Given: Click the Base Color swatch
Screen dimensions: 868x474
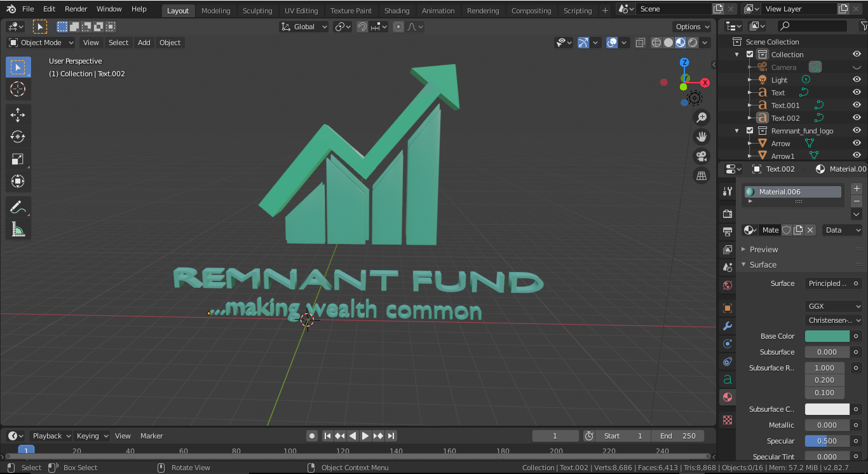Looking at the screenshot, I should tap(827, 336).
